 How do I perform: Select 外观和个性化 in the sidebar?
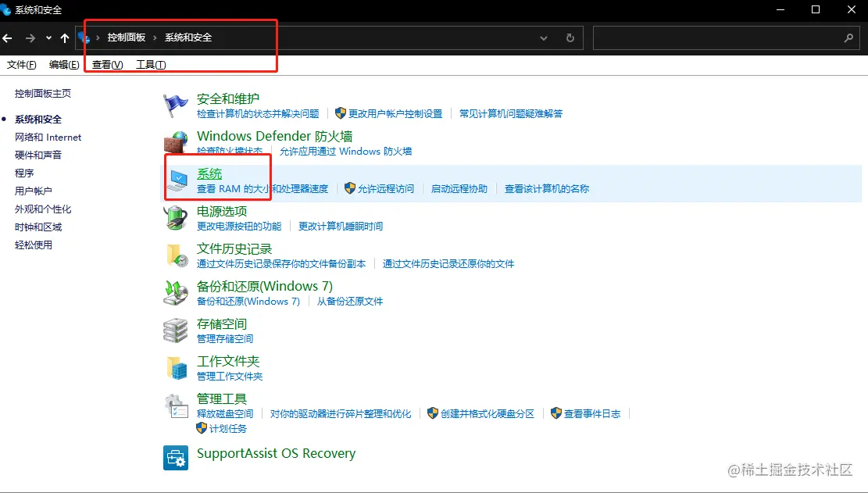click(43, 209)
